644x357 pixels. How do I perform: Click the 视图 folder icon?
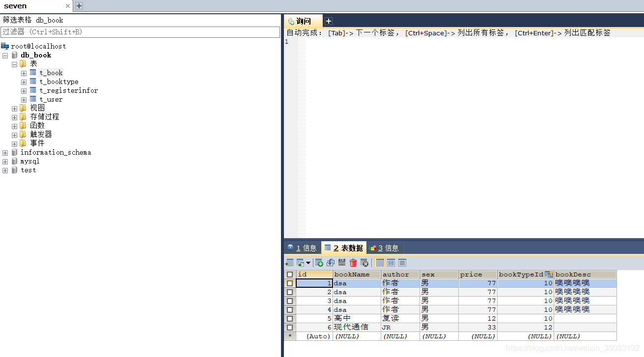pyautogui.click(x=23, y=108)
